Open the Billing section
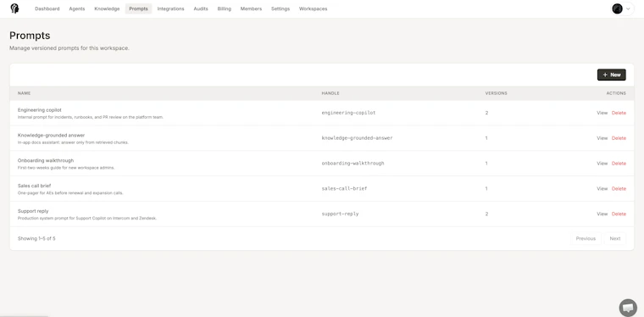 pos(225,8)
